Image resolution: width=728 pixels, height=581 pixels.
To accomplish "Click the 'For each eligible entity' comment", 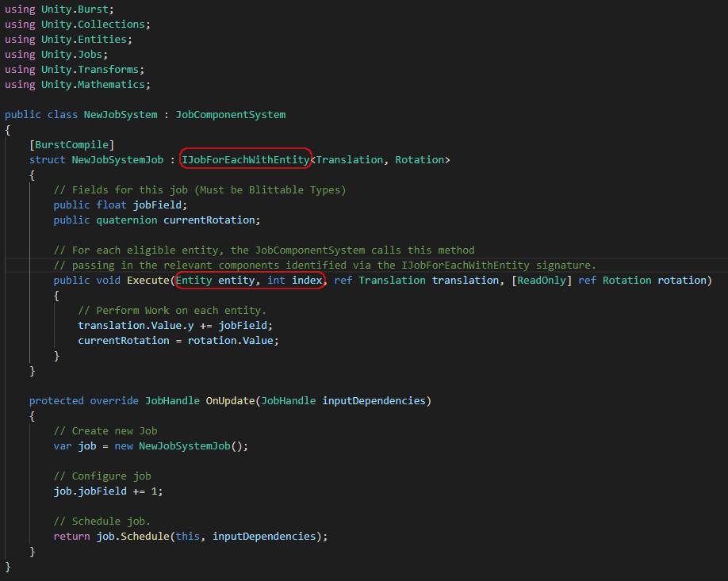I will click(264, 250).
